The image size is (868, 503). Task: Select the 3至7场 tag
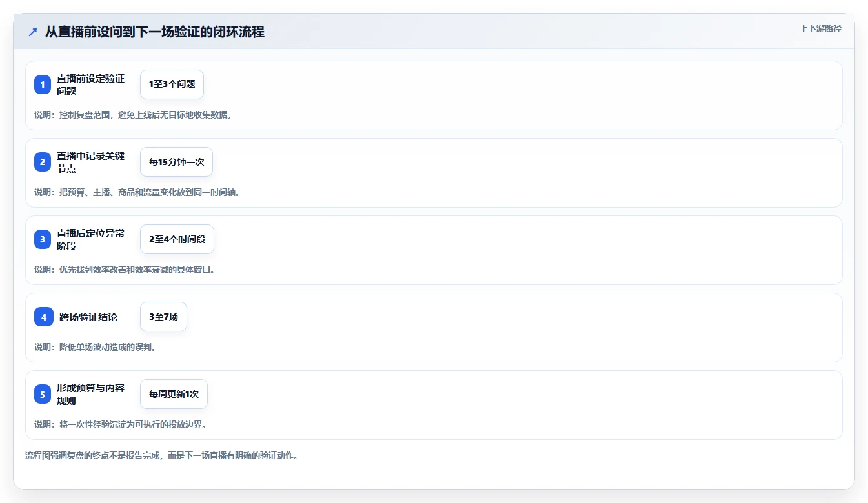click(x=163, y=317)
